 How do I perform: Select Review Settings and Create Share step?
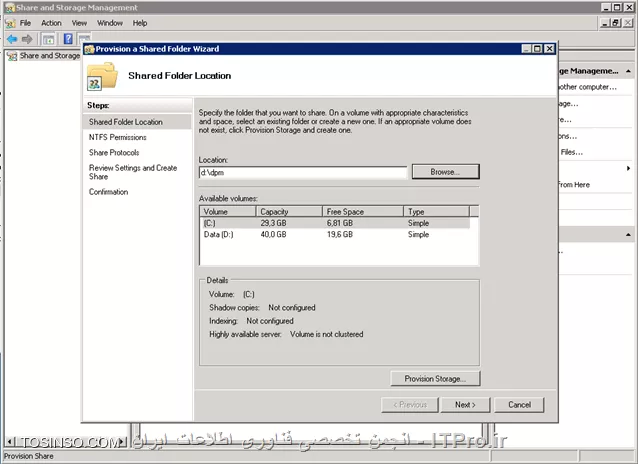tap(133, 172)
